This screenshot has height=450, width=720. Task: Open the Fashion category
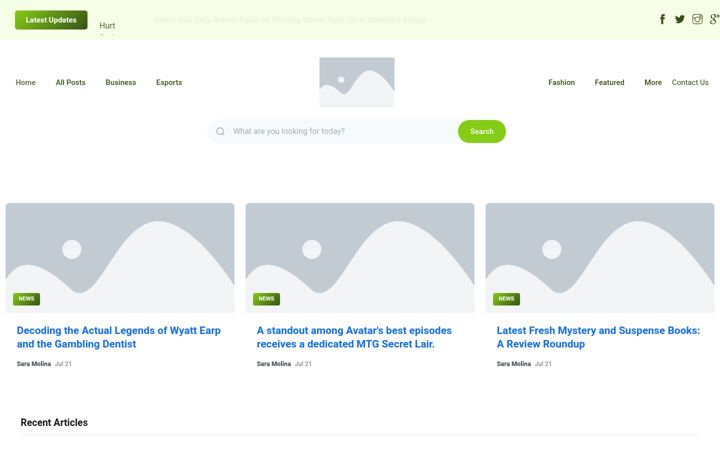pos(562,83)
